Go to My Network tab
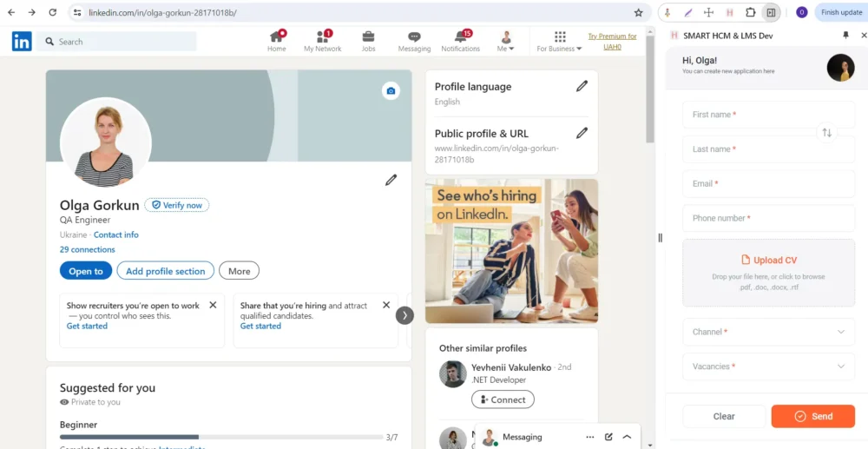868x449 pixels. pyautogui.click(x=322, y=41)
